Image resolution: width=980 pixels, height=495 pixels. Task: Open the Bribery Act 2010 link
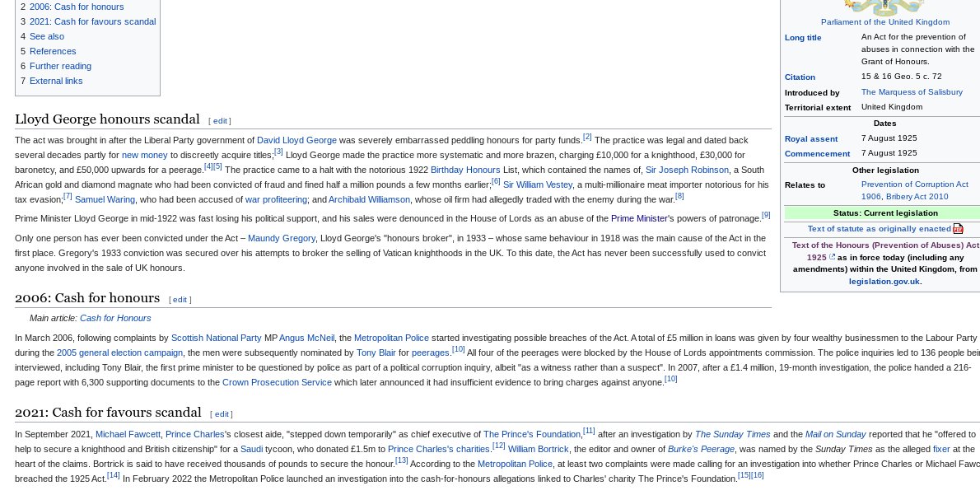(x=917, y=197)
